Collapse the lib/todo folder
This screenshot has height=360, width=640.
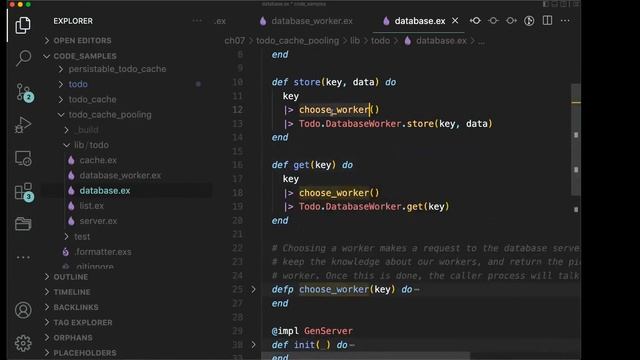coord(91,145)
